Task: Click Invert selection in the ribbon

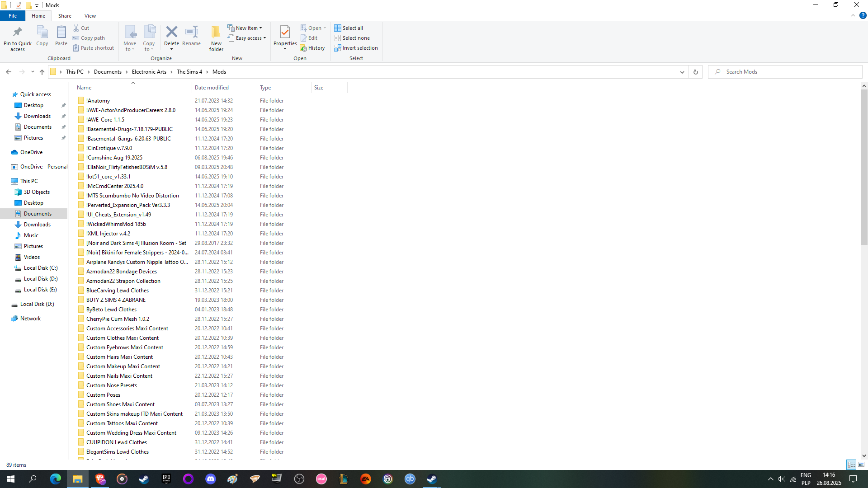Action: (x=356, y=48)
